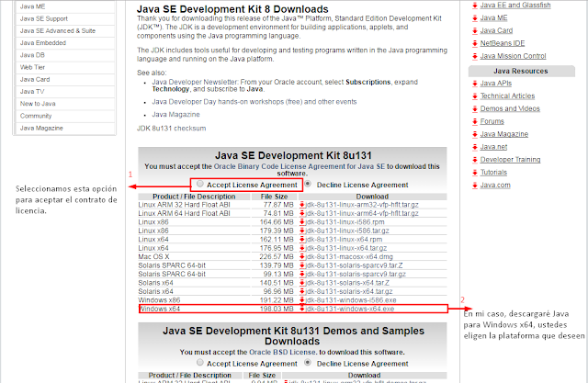
Task: Click download icon beside jdk-8u131-linux-x64.rpm
Action: coord(302,240)
